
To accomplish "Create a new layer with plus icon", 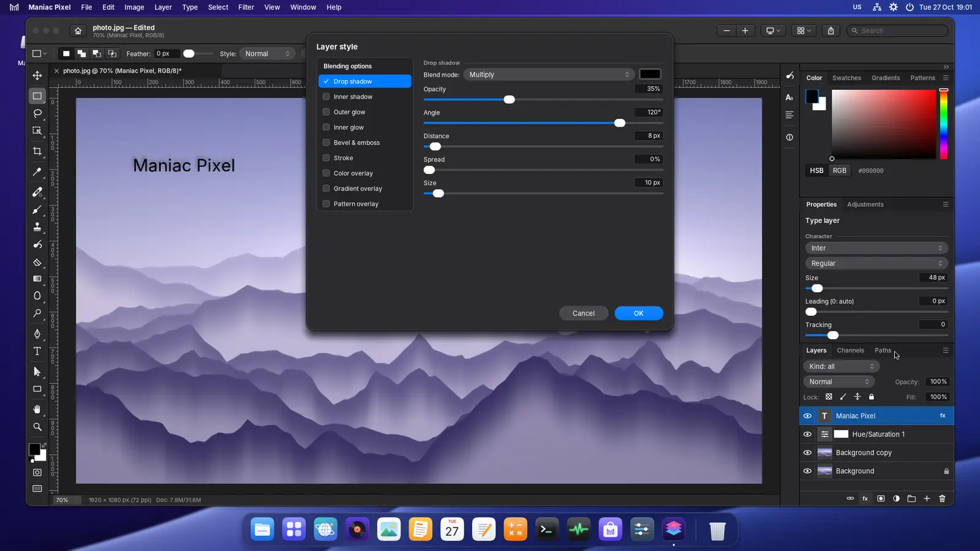I will [927, 498].
